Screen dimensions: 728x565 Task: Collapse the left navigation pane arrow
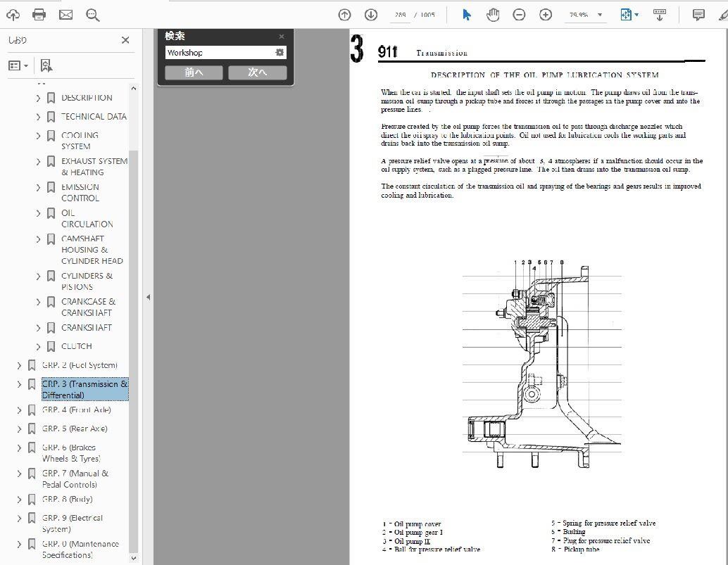148,298
